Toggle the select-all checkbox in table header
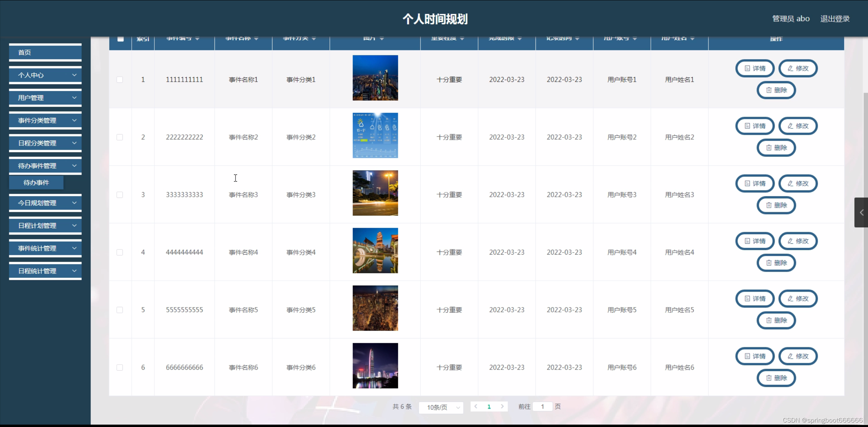The width and height of the screenshot is (868, 427). pyautogui.click(x=120, y=39)
